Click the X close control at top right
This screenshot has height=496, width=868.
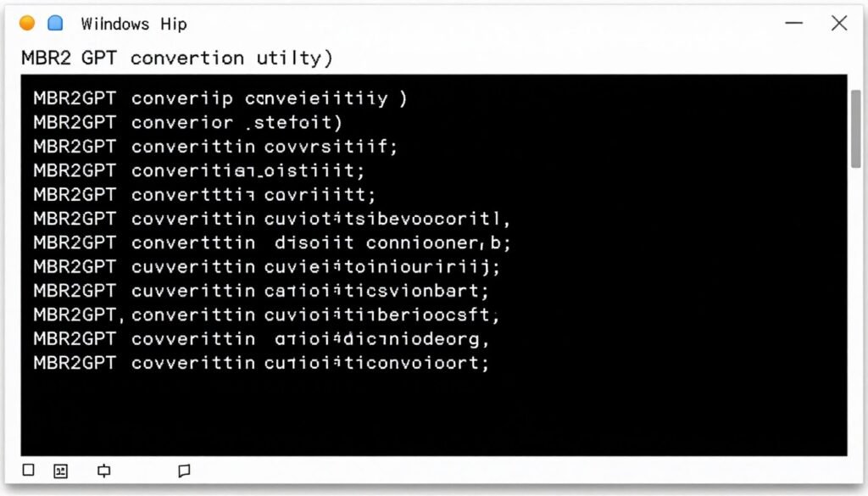[838, 23]
